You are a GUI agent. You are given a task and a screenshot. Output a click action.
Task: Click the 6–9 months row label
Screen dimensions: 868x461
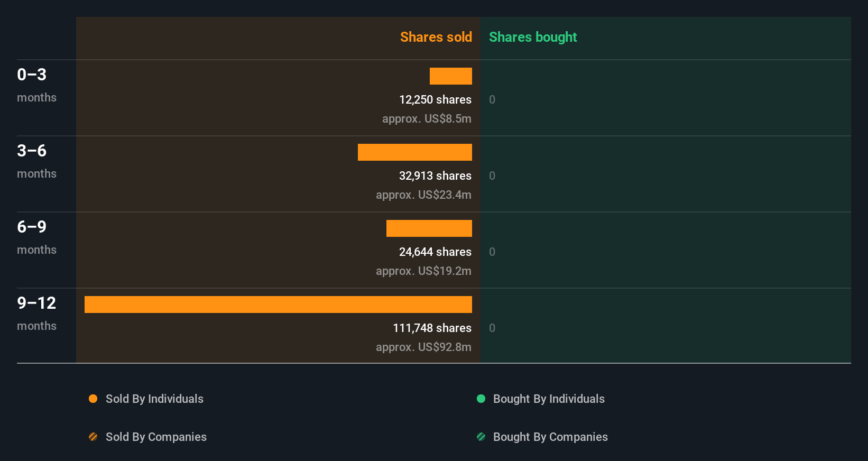36,237
